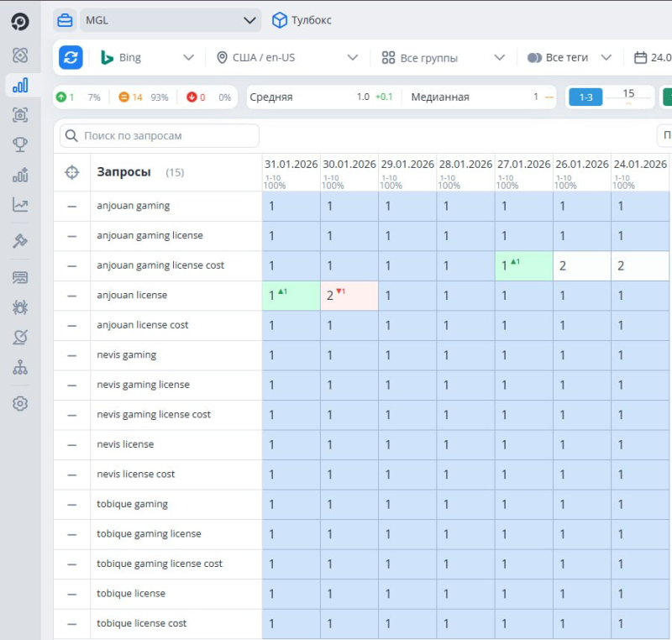
Task: Open the MGL project dropdown
Action: 171,20
